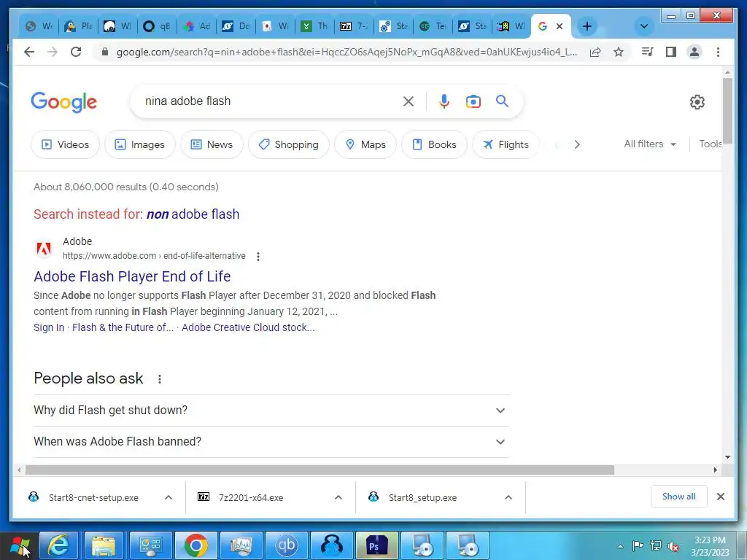Switch to News results

click(x=212, y=144)
